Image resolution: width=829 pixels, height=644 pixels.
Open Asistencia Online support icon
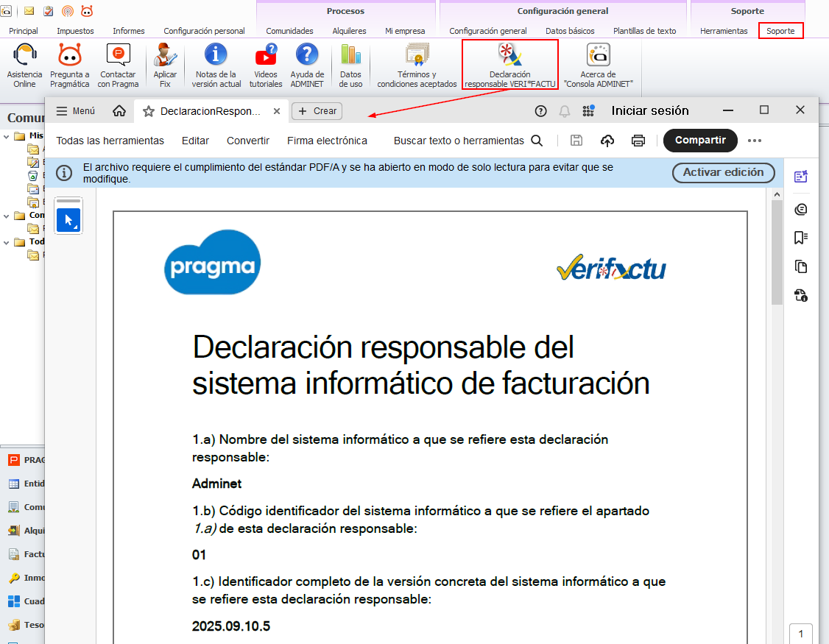click(x=24, y=65)
